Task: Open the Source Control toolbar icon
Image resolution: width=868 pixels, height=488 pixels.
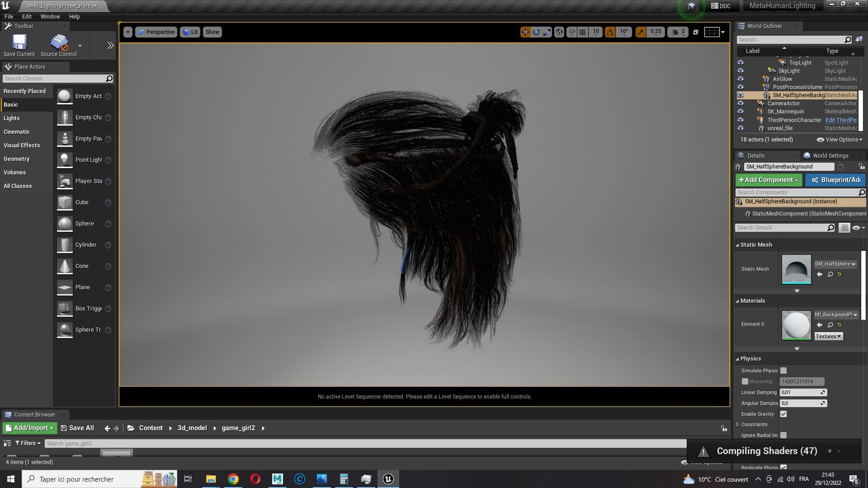Action: [59, 45]
